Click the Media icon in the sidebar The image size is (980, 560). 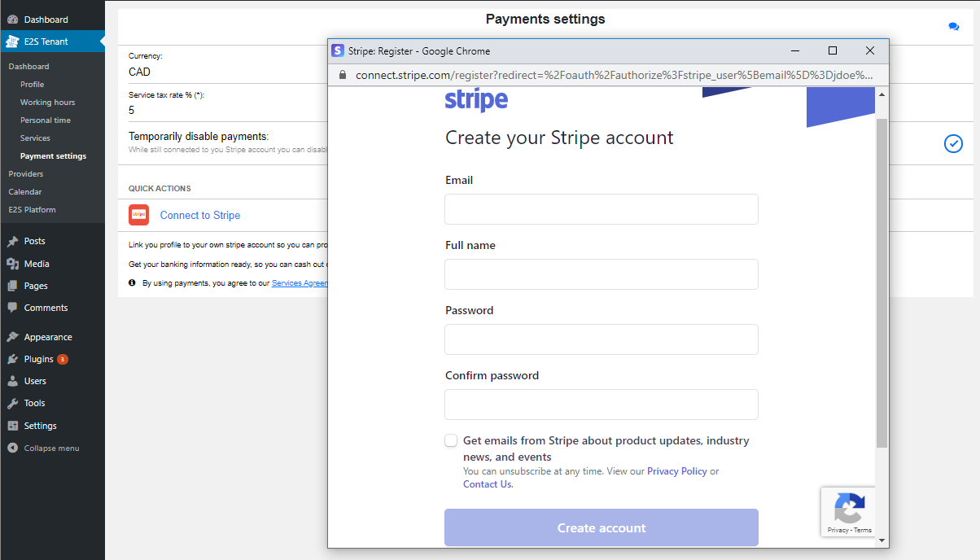tap(12, 264)
